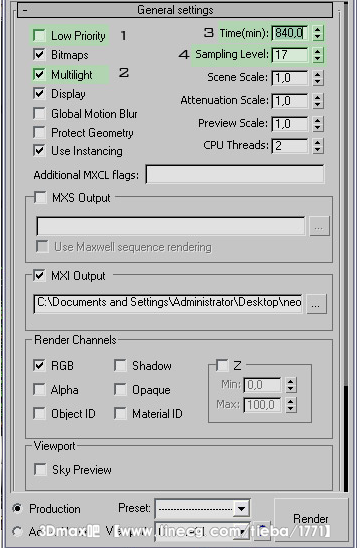Click the Additional MXCL flags field
This screenshot has width=360, height=548.
click(x=235, y=174)
